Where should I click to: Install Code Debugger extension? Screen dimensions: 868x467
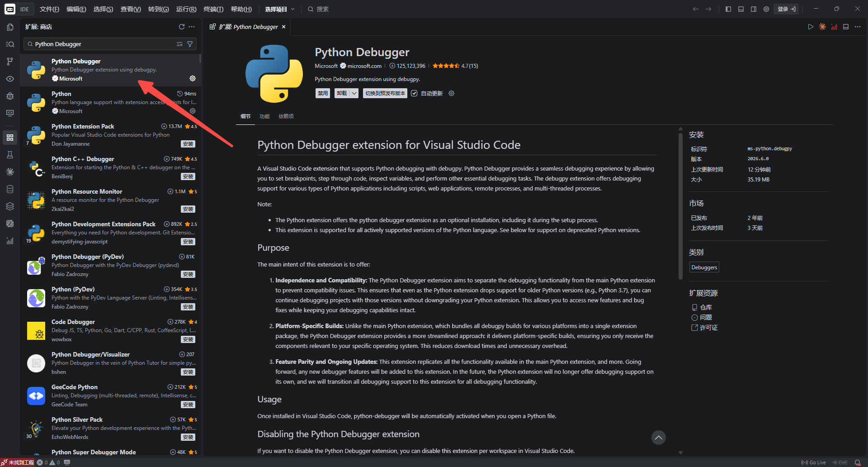point(188,339)
